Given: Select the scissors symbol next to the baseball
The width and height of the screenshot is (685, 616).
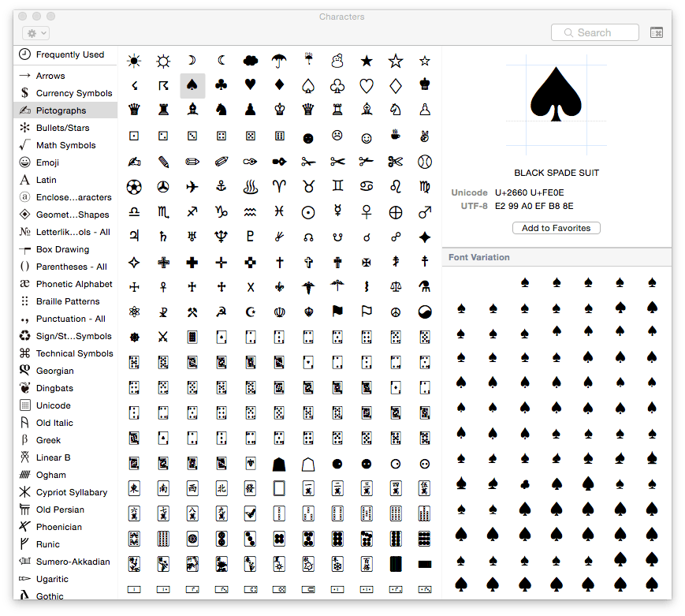Looking at the screenshot, I should [x=396, y=162].
